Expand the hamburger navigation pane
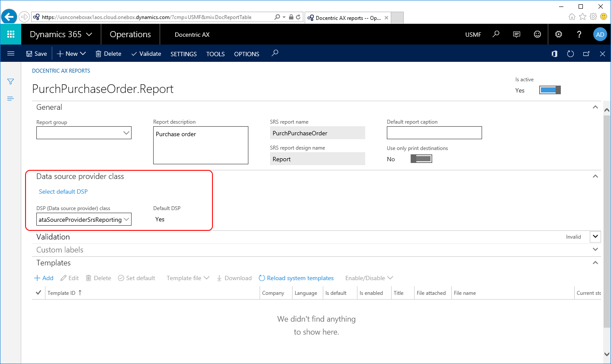This screenshot has height=364, width=611. click(x=11, y=54)
